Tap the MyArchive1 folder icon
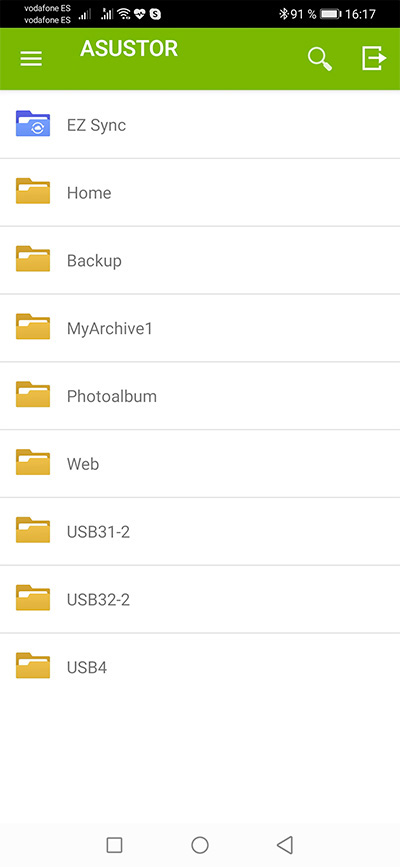This screenshot has width=400, height=867. tap(33, 327)
